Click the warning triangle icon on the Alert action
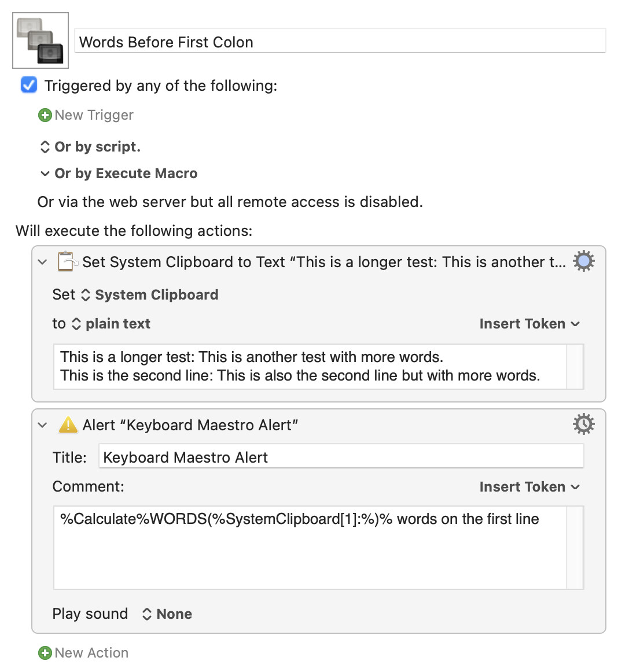Viewport: 618px width, 672px height. [68, 424]
